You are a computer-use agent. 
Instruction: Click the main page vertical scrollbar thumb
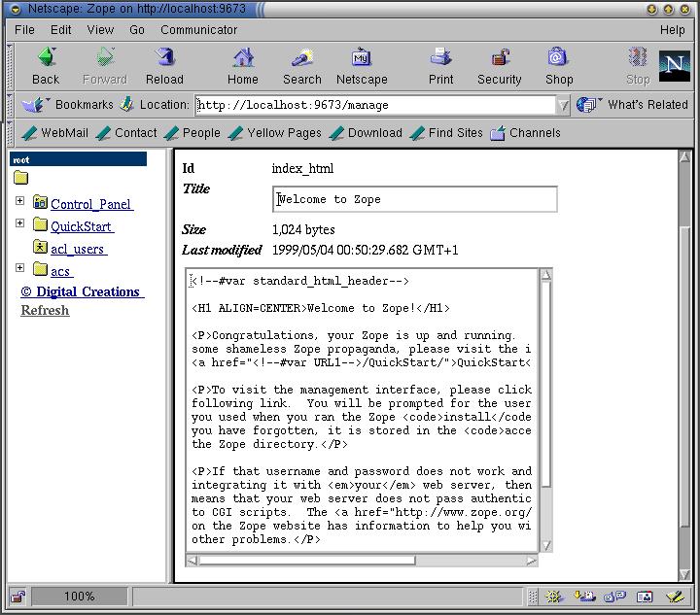684,377
